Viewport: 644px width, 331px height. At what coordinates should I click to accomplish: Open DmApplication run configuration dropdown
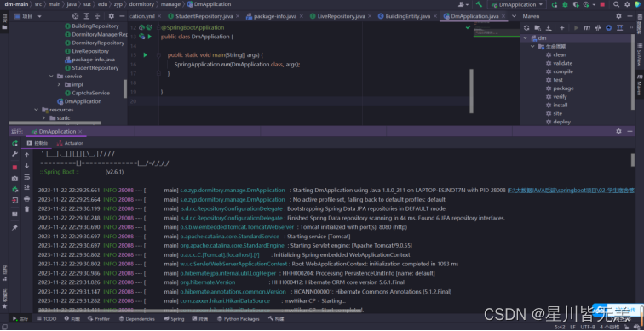pos(517,4)
